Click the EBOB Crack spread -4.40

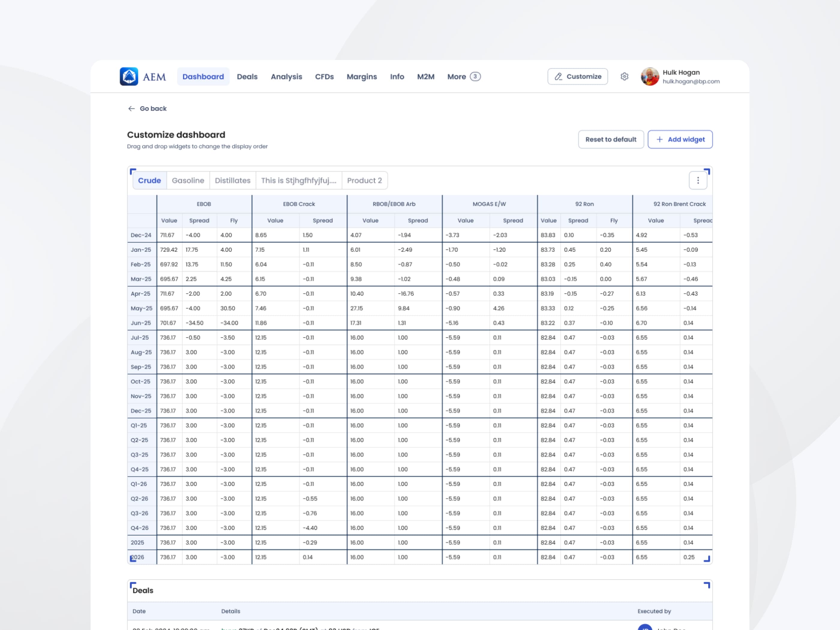pos(310,528)
